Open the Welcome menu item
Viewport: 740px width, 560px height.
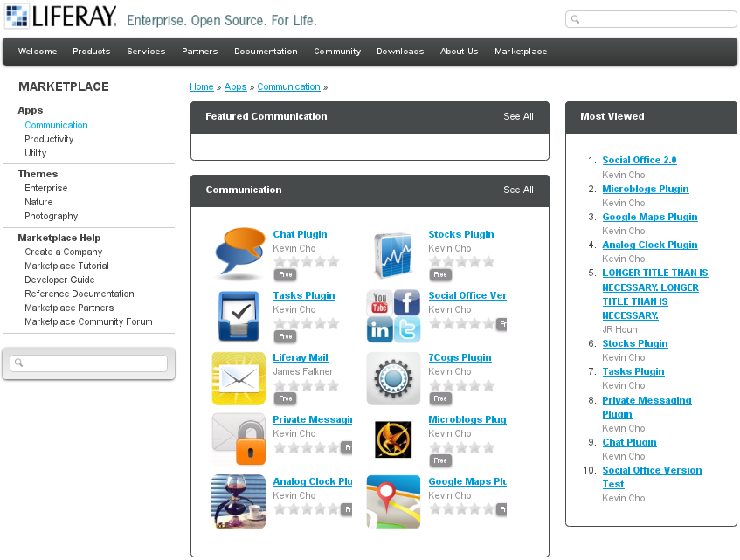point(38,52)
